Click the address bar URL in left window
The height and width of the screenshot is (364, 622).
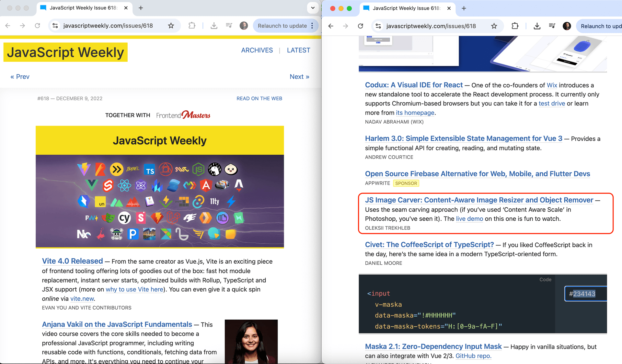click(108, 26)
